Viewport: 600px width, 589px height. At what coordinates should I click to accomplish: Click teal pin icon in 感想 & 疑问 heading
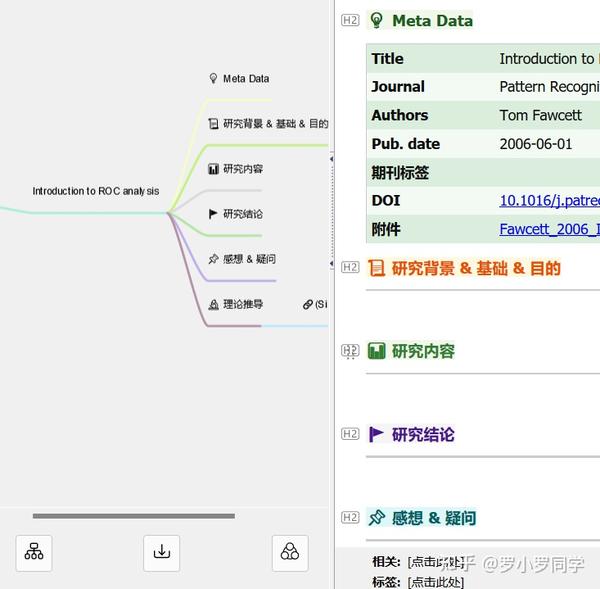click(x=377, y=518)
